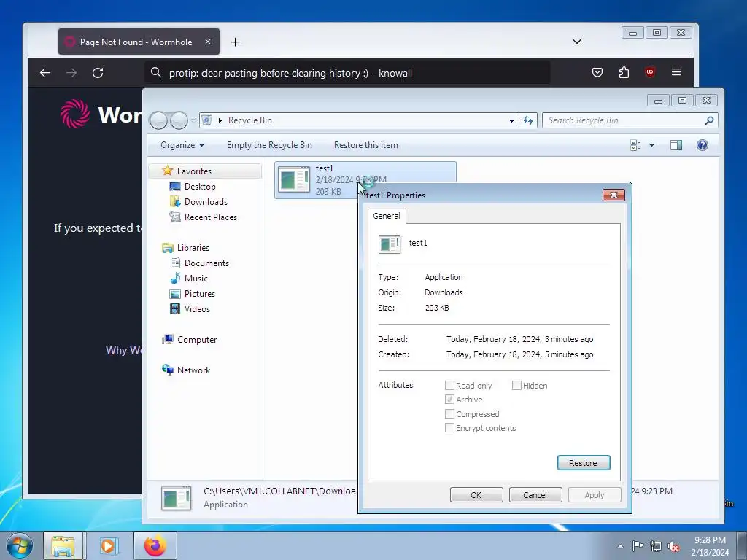Open the Videos library
This screenshot has height=560, width=747.
point(197,309)
